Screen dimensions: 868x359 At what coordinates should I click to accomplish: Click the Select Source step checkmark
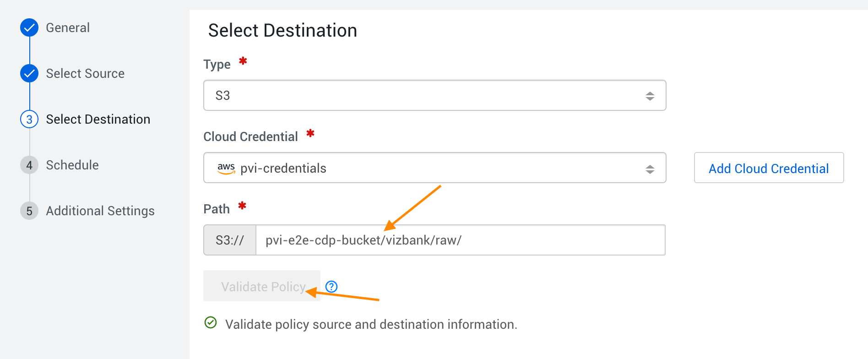(29, 73)
